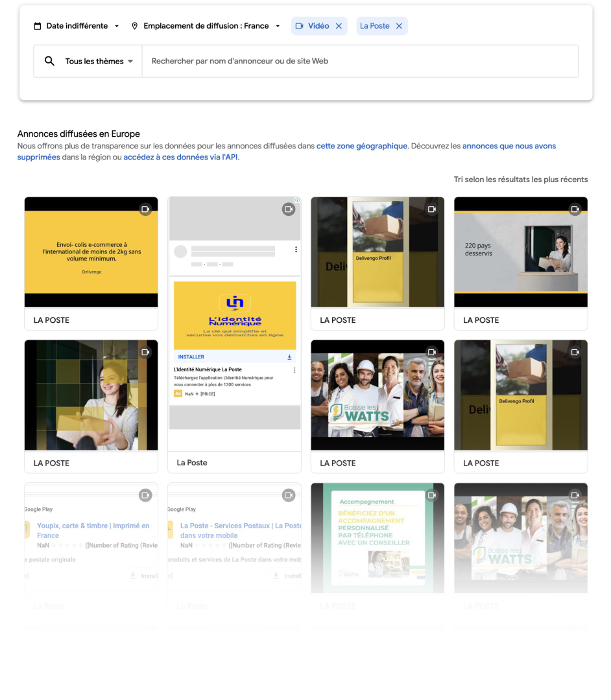Open the annonces que nous avons supprimées link
Image resolution: width=611 pixels, height=700 pixels.
[509, 146]
